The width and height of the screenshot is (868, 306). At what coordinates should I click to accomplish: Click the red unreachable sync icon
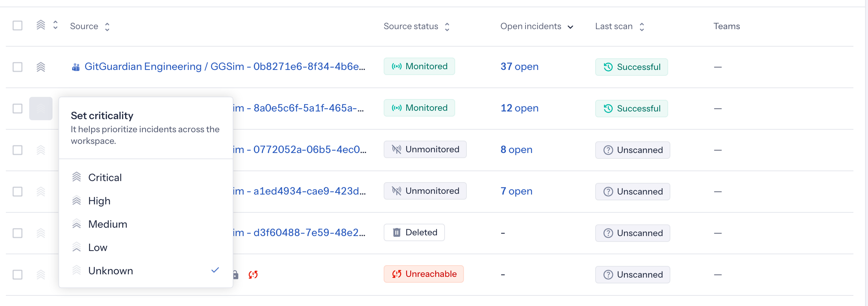click(x=253, y=275)
